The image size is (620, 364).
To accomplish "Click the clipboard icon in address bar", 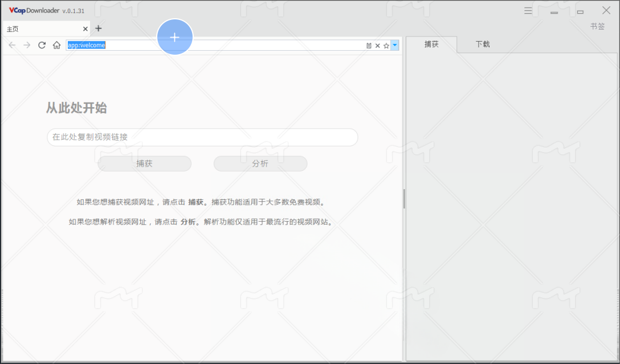I will (369, 46).
